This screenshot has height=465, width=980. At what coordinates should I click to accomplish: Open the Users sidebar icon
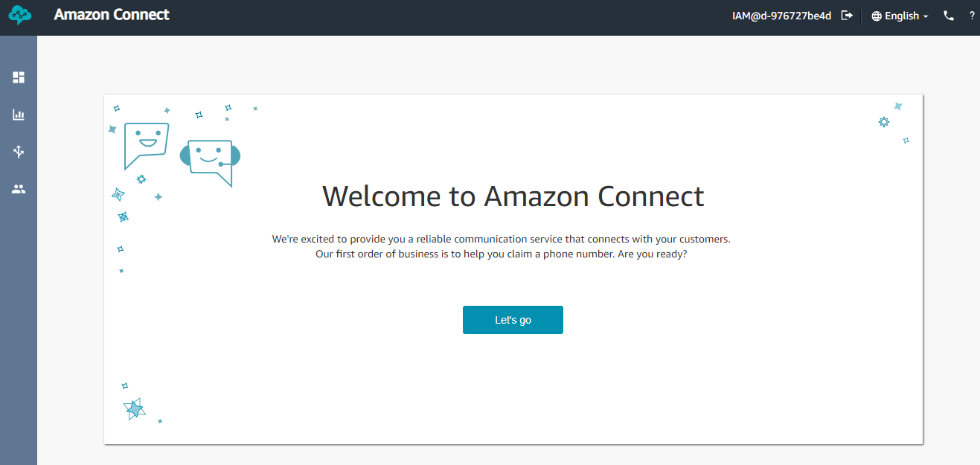19,189
